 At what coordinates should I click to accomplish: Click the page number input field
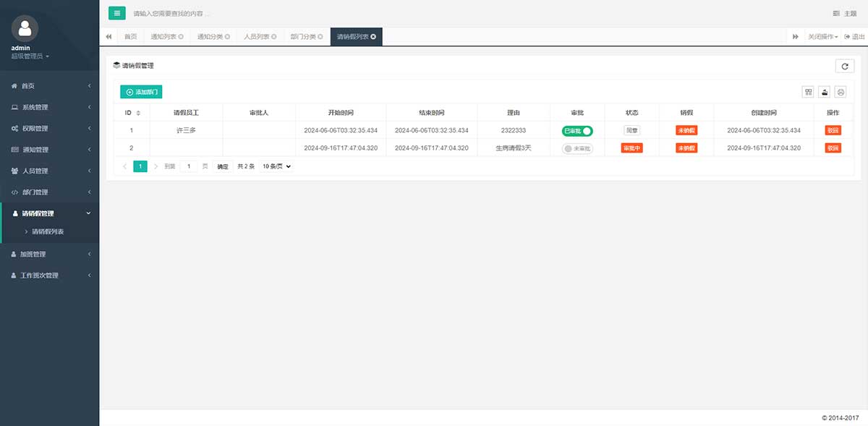188,166
